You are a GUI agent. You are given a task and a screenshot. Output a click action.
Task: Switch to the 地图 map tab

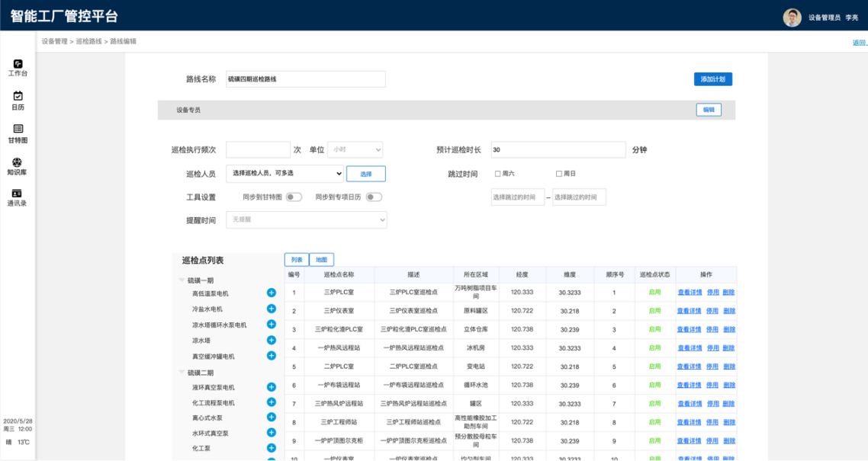[321, 260]
